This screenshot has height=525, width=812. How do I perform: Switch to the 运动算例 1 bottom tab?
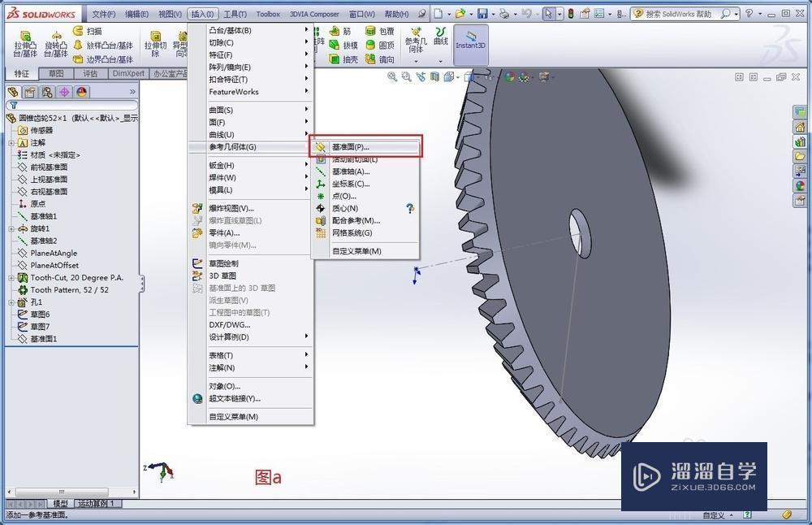click(x=97, y=503)
